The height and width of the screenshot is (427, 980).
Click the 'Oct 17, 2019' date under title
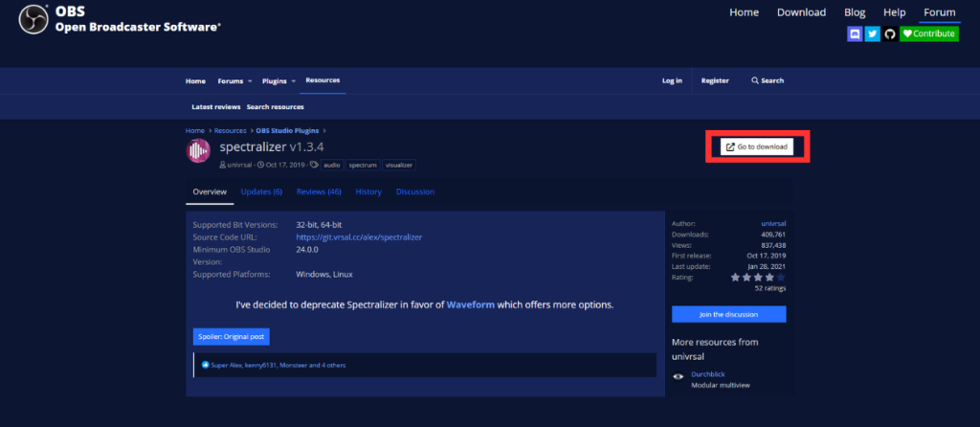point(285,165)
